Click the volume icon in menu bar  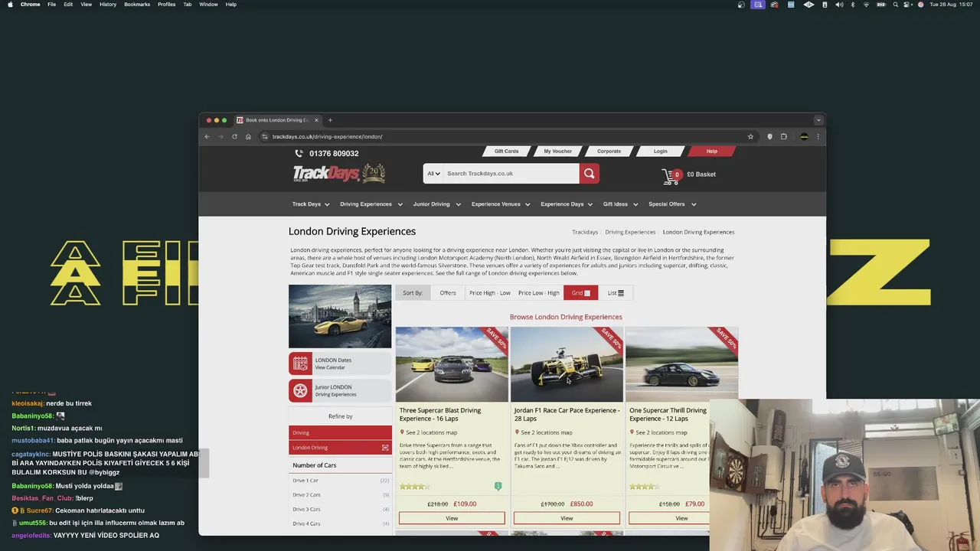pyautogui.click(x=838, y=5)
